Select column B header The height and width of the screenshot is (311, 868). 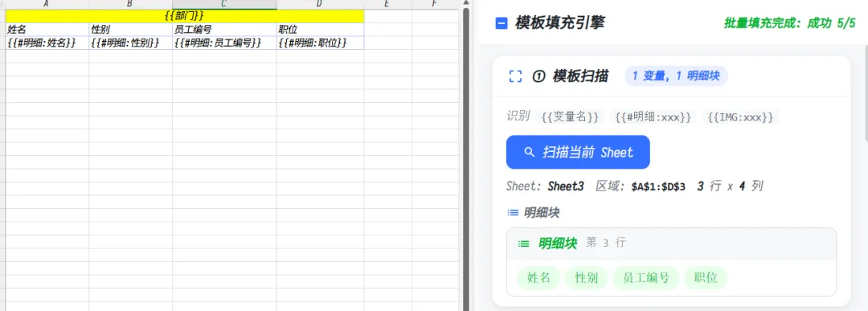click(x=130, y=5)
